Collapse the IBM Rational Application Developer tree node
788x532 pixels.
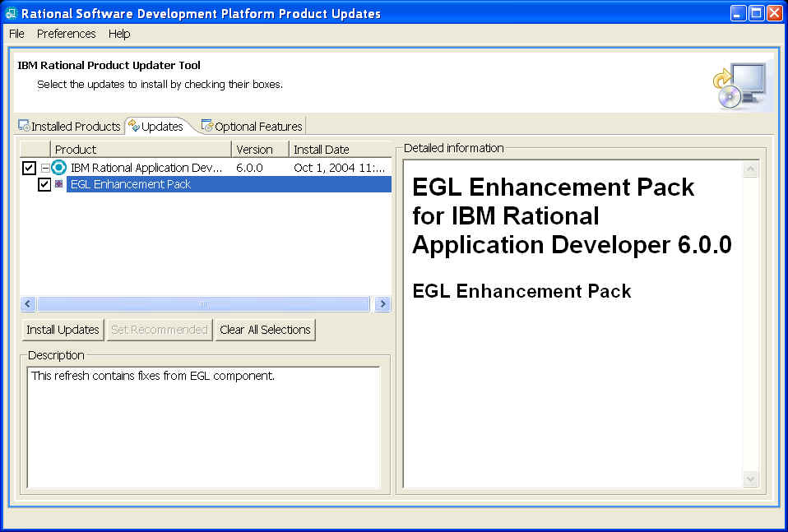coord(45,168)
